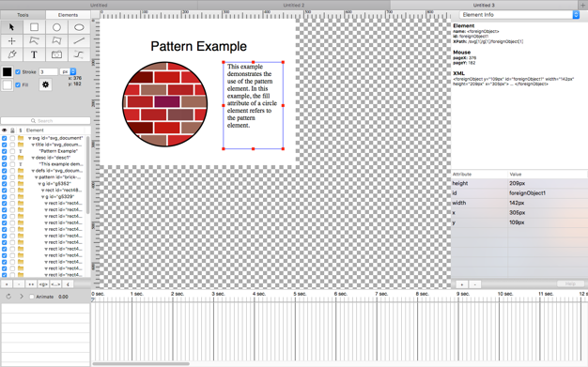The width and height of the screenshot is (588, 367).
Task: Select the crosshair move tool
Action: 11,41
